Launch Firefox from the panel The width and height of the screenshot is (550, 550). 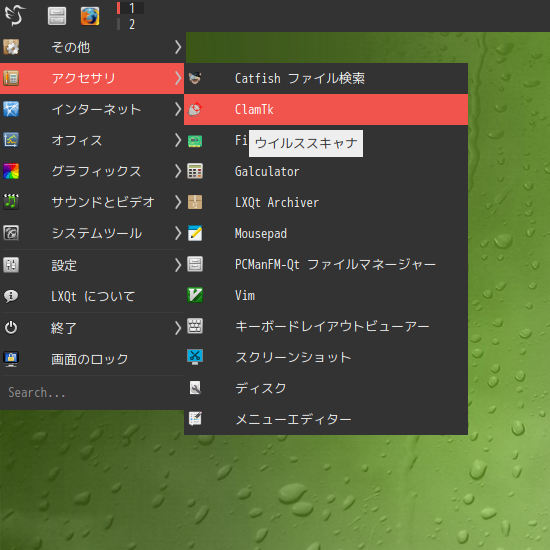(90, 16)
